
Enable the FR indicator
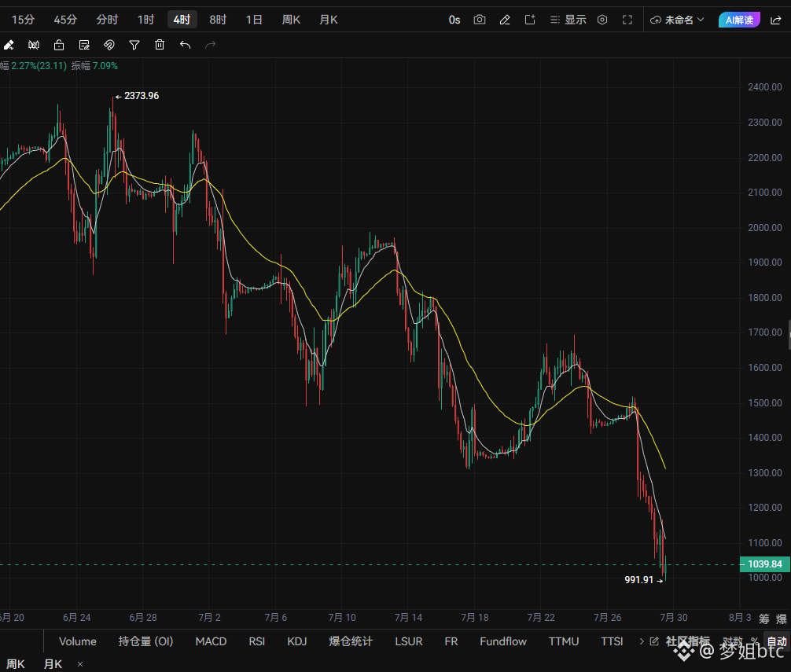click(451, 641)
